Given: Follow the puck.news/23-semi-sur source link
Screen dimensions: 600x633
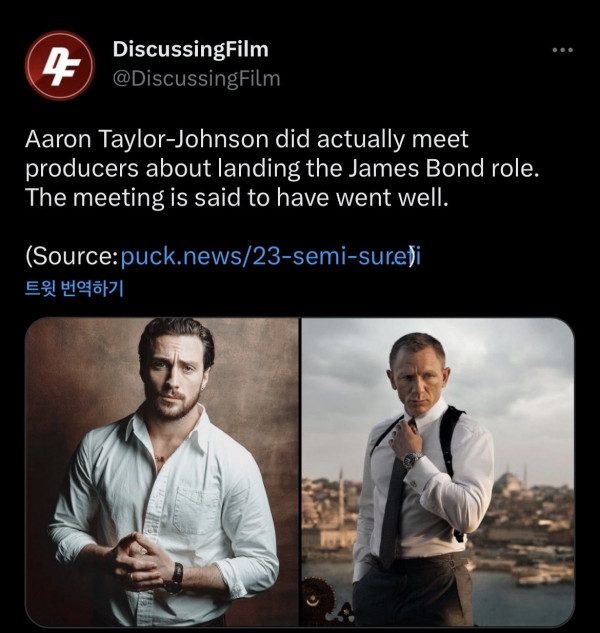Looking at the screenshot, I should coord(270,256).
